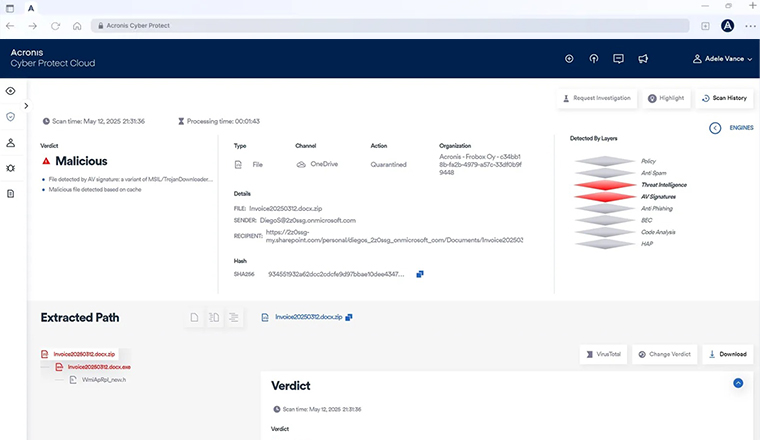The height and width of the screenshot is (440, 760).
Task: Collapse the ENGINES panel arrow
Action: [715, 128]
